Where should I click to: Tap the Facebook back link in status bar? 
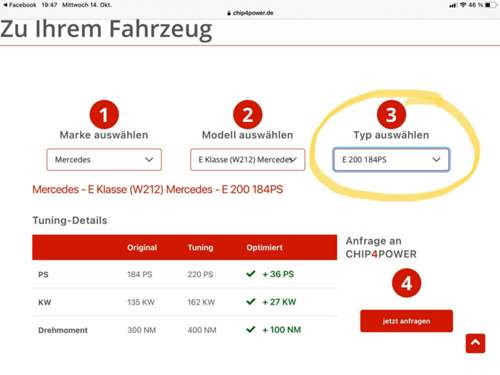pos(20,5)
